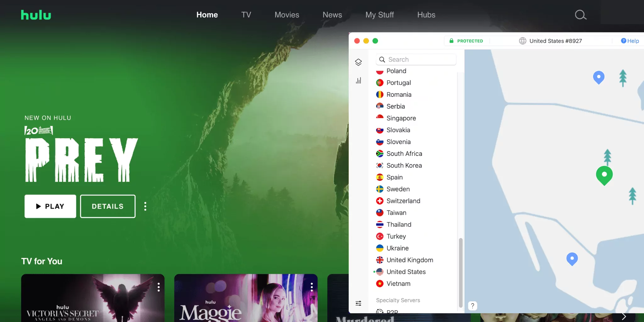Image resolution: width=644 pixels, height=322 pixels.
Task: Click the Hulu logo
Action: (x=36, y=15)
